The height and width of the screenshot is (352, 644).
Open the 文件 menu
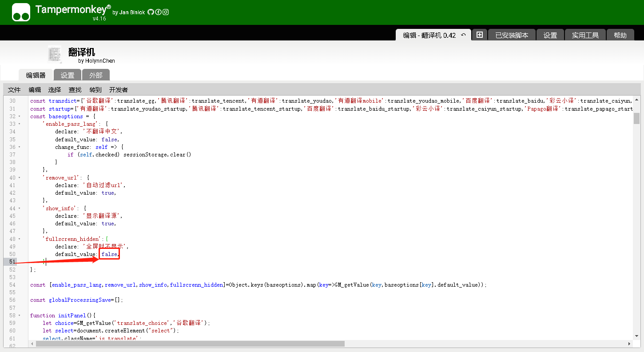click(x=14, y=89)
